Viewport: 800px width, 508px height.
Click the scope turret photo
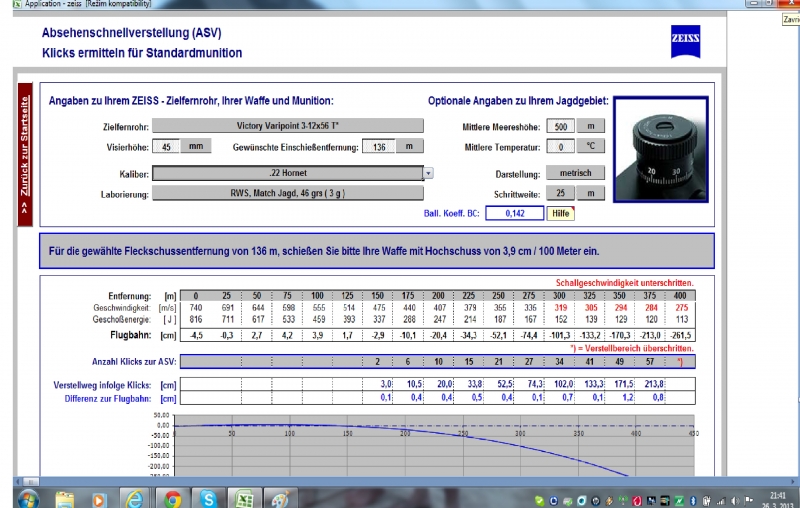pyautogui.click(x=661, y=149)
